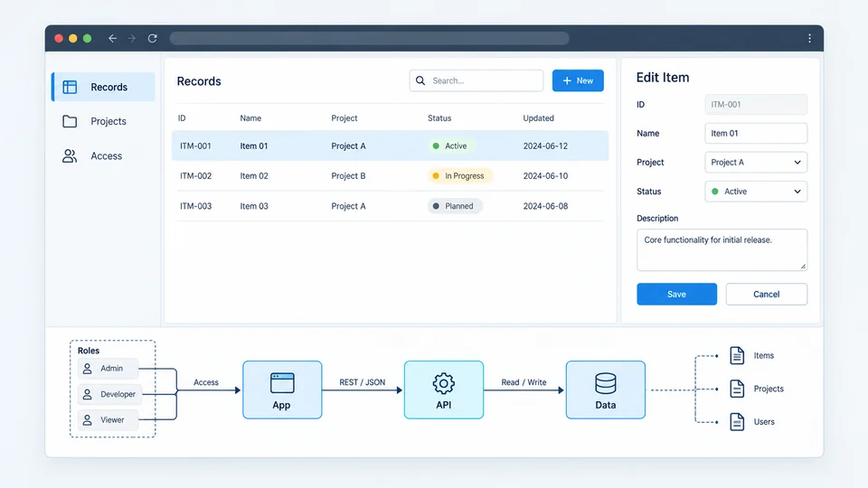
Task: Click the Search records field
Action: point(476,80)
